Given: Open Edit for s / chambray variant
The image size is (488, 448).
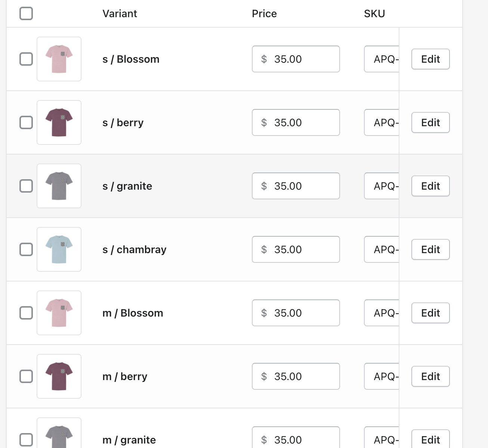Looking at the screenshot, I should (430, 249).
